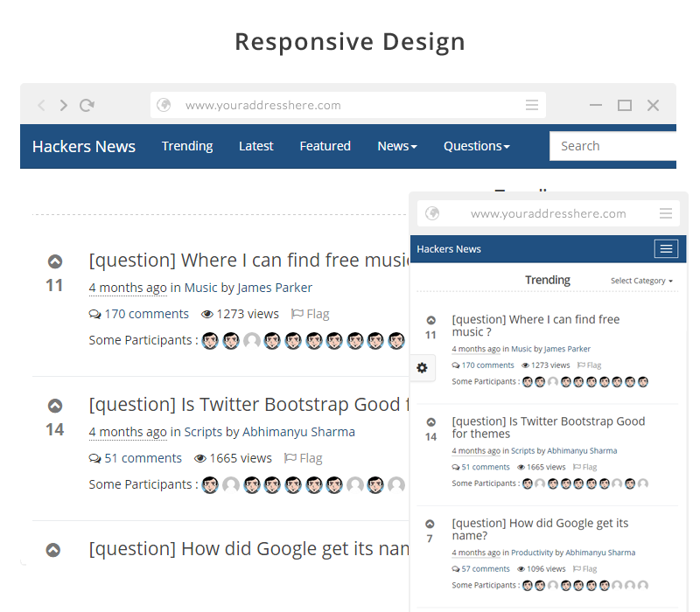Screen dimensions: 700x612
Task: Click the Search input field
Action: (x=612, y=146)
